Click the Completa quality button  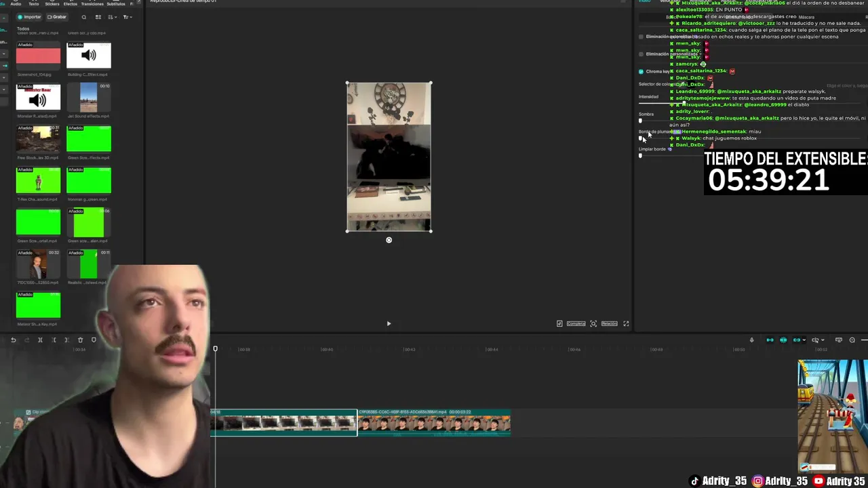[x=576, y=323]
